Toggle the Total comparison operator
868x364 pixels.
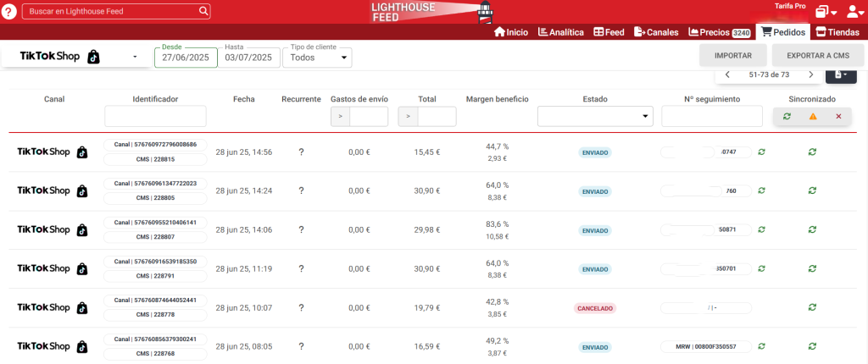408,116
